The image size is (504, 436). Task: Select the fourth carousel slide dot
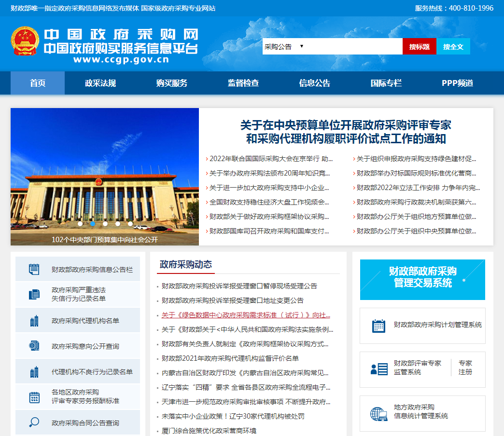118,224
